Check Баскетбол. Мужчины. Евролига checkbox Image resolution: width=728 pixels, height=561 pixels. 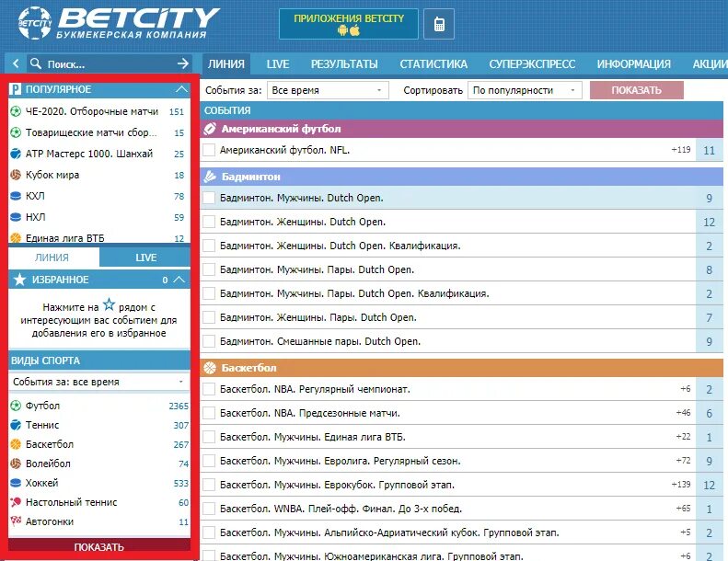[x=209, y=461]
